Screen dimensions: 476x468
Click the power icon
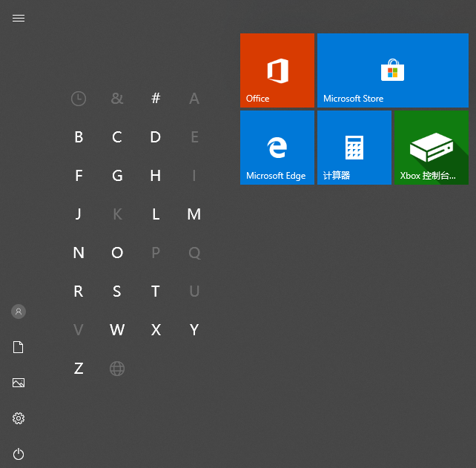19,454
